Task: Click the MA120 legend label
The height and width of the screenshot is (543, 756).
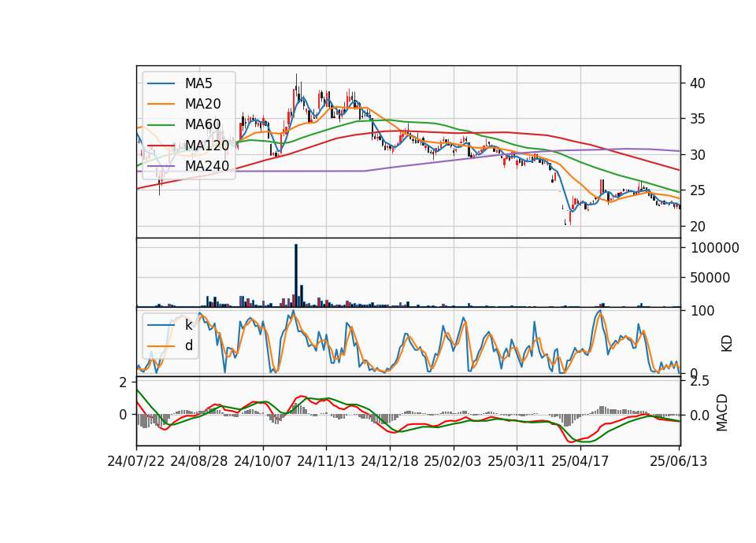Action: point(207,146)
